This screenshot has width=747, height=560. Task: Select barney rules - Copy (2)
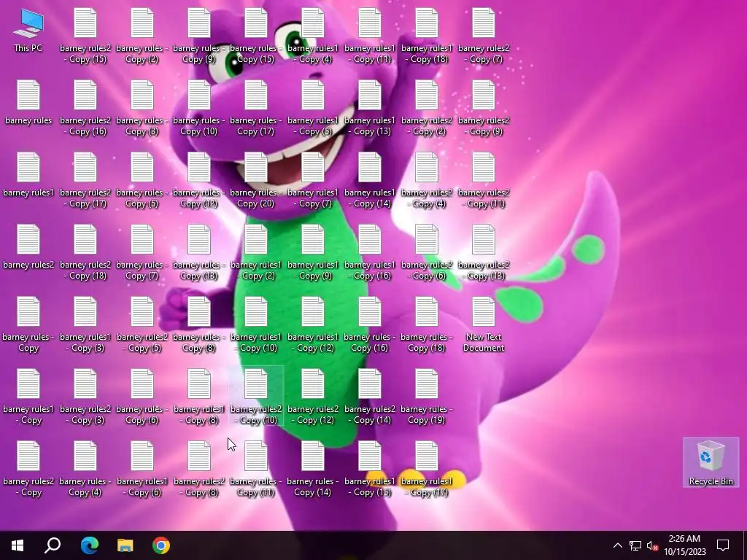pos(142,36)
